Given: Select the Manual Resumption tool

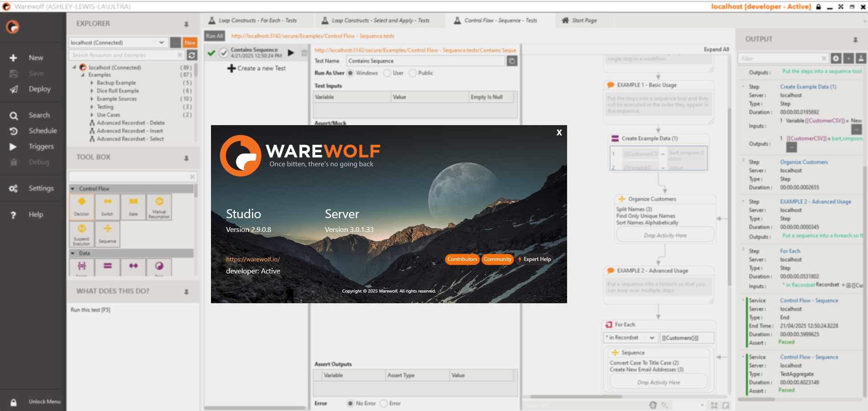Looking at the screenshot, I should pyautogui.click(x=159, y=207).
